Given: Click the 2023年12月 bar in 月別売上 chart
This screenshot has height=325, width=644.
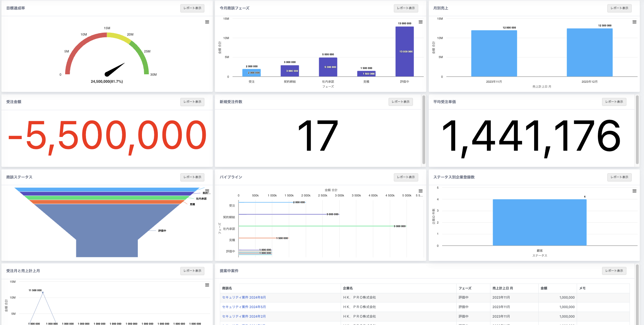Looking at the screenshot, I should [589, 53].
